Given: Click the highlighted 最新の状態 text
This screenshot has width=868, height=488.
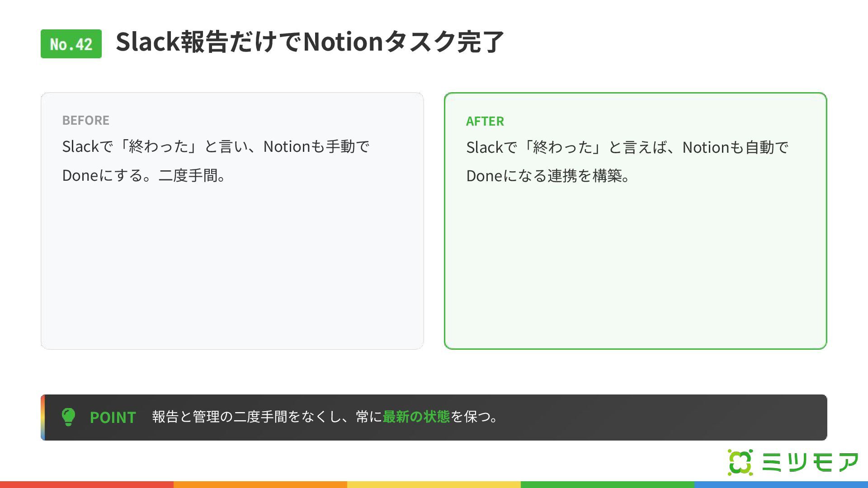Looking at the screenshot, I should click(x=416, y=417).
